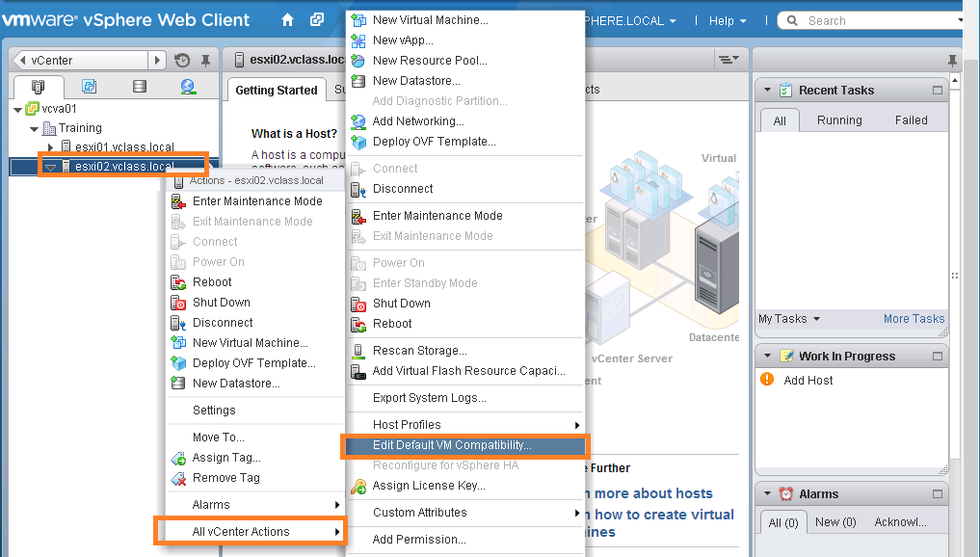The image size is (980, 557).
Task: Click the Rescan Storage icon
Action: pos(358,351)
